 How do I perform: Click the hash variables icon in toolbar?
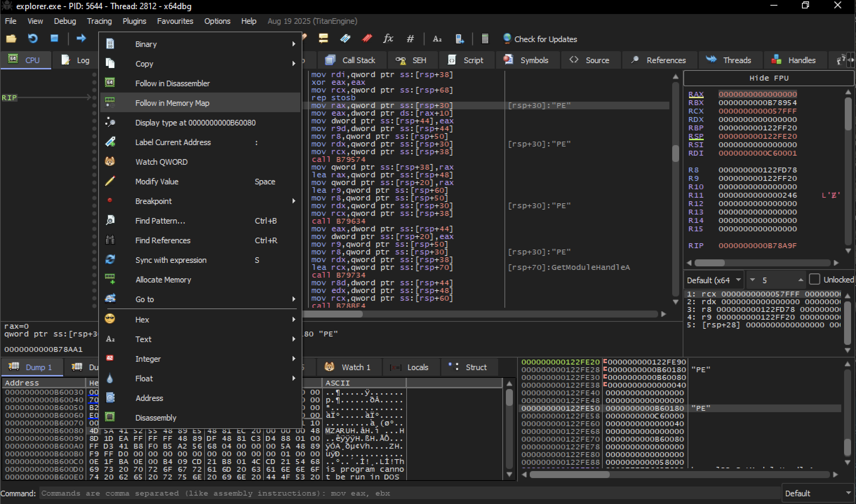(410, 39)
